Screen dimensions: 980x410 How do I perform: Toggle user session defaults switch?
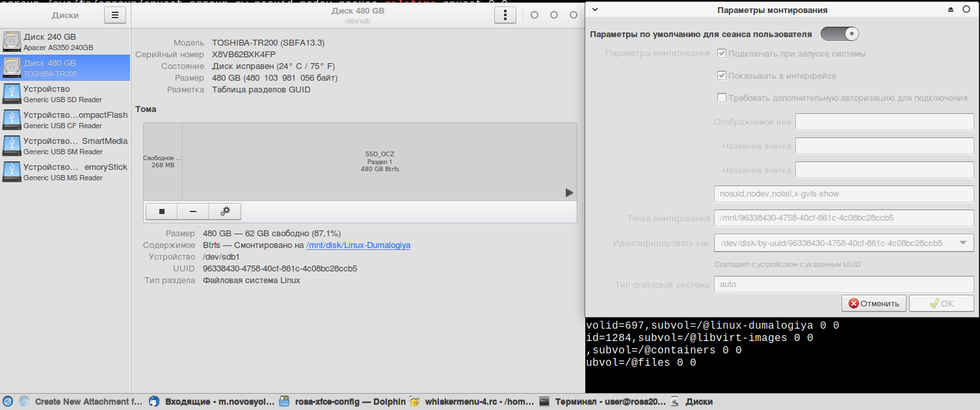(840, 34)
